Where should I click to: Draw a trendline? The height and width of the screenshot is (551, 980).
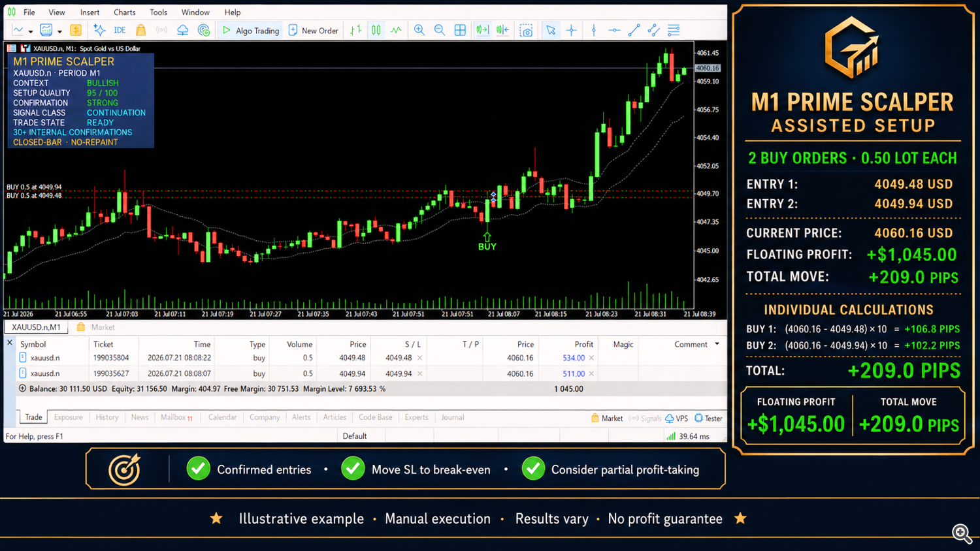pos(634,30)
